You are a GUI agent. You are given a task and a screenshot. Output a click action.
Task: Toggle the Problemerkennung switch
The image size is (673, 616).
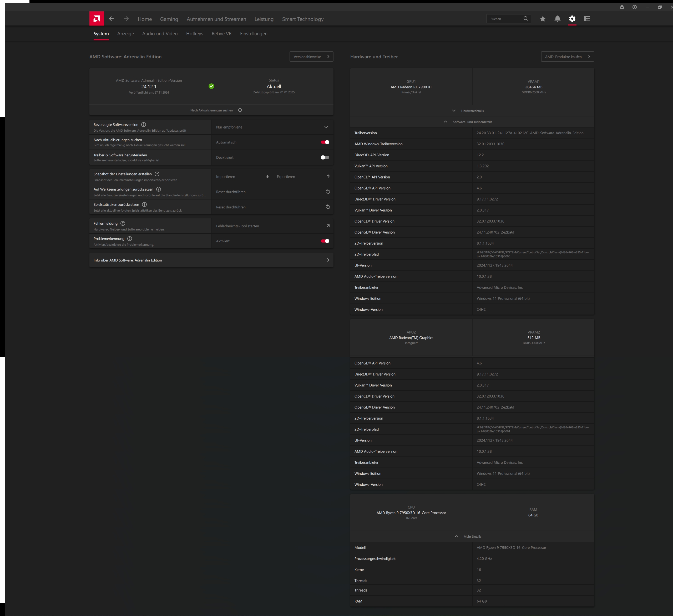point(325,241)
